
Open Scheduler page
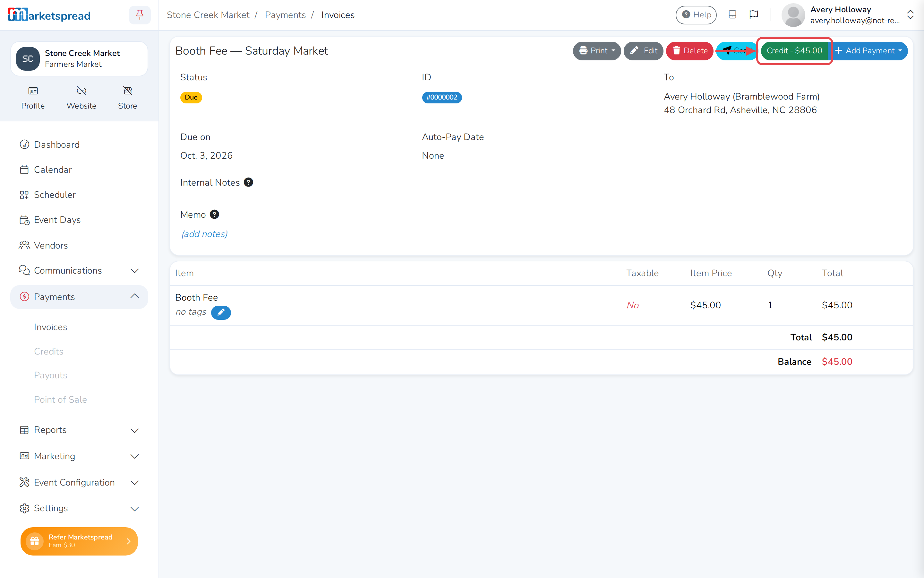[x=79, y=195]
